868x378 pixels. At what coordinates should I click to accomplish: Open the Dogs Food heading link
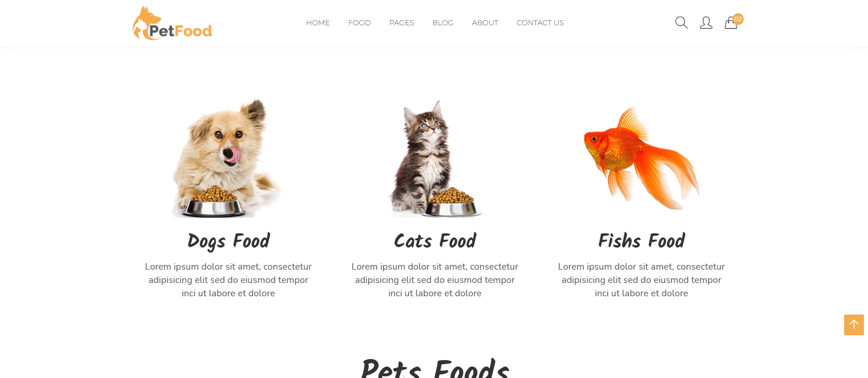pos(228,241)
